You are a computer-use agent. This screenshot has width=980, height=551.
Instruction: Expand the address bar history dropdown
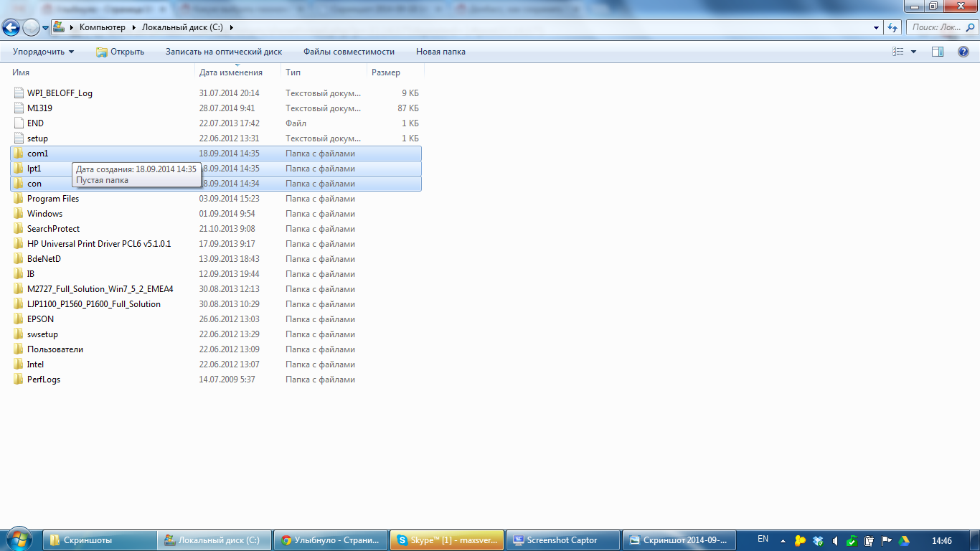coord(877,27)
